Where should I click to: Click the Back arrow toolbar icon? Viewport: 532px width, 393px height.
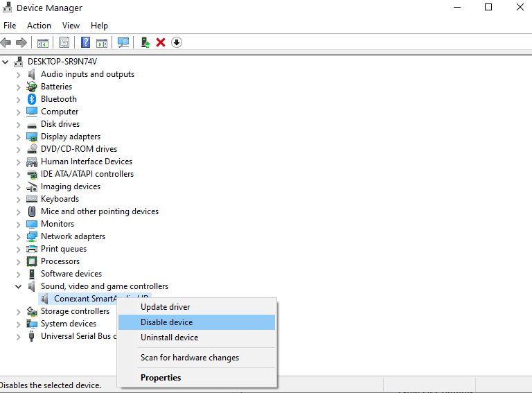point(6,42)
